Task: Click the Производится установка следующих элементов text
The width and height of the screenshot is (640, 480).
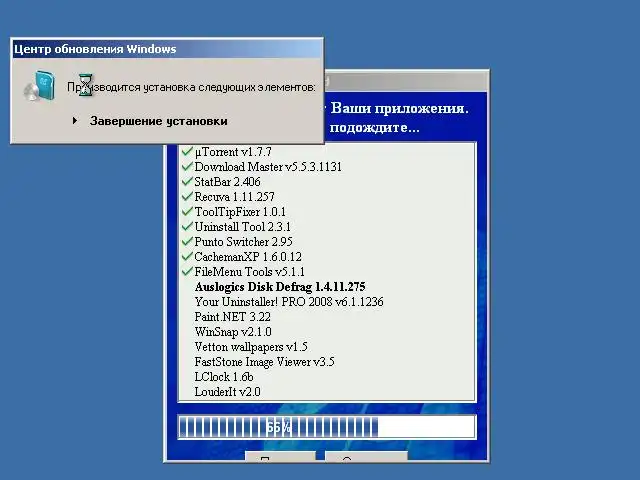Action: pyautogui.click(x=191, y=87)
